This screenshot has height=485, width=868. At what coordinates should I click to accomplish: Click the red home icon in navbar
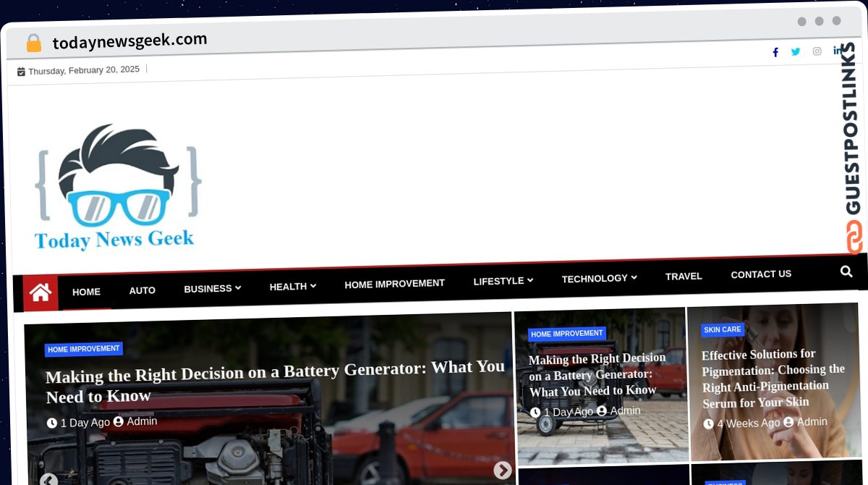(41, 292)
